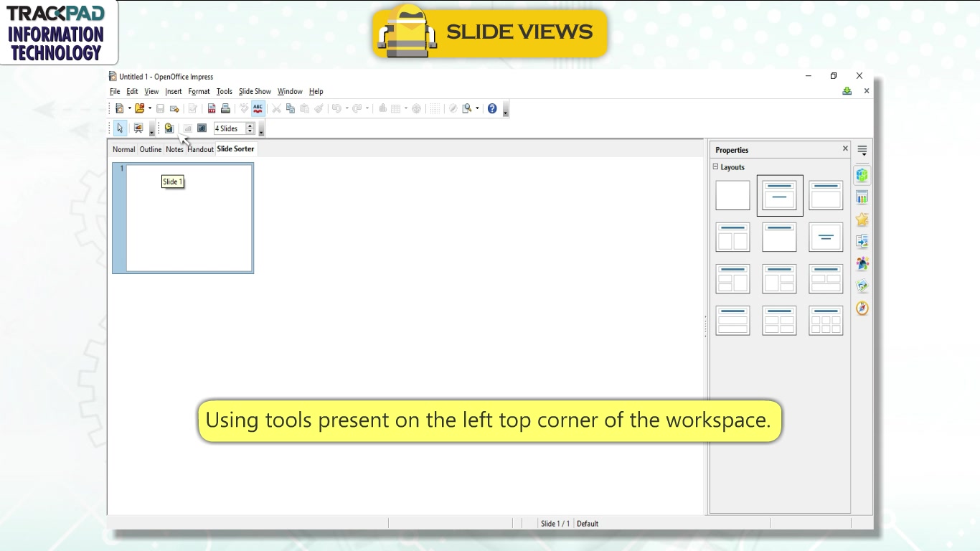Close the Properties sidebar deck

[845, 149]
